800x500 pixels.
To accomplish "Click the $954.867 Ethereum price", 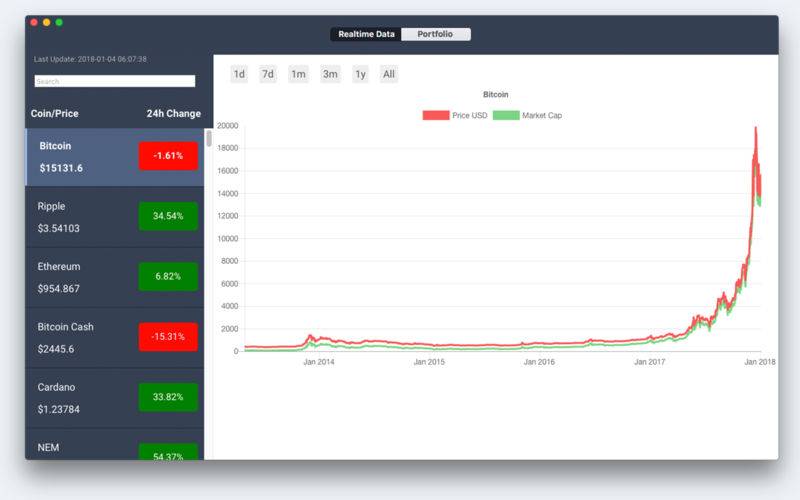I will click(59, 289).
